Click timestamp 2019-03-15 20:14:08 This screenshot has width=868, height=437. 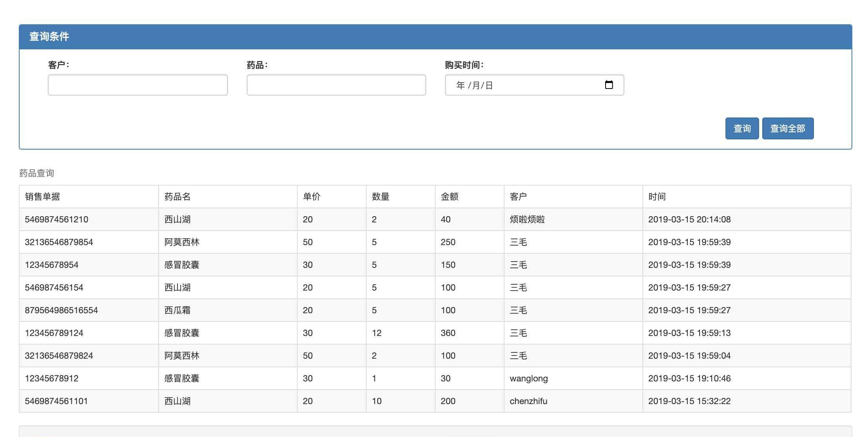[689, 219]
